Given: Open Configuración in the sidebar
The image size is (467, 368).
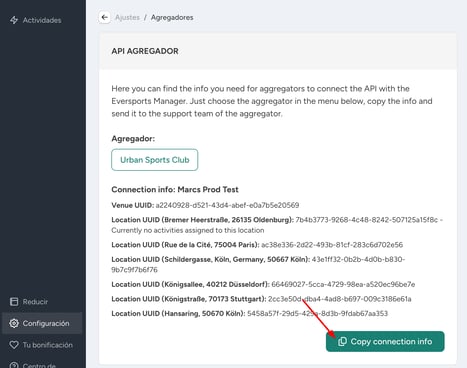Looking at the screenshot, I should coord(42,323).
